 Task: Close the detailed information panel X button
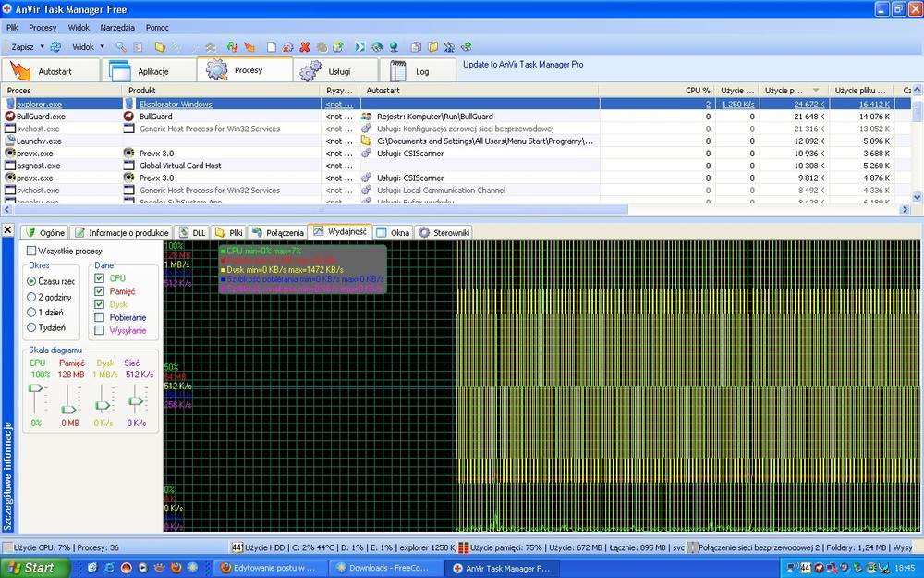7,229
